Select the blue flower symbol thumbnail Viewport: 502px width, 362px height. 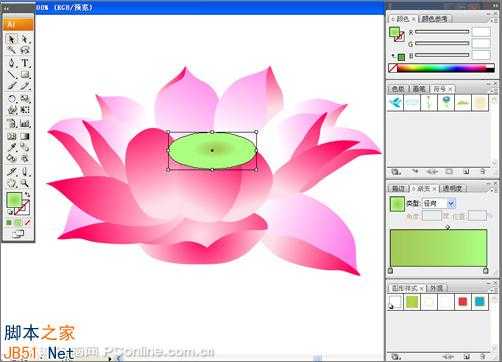click(446, 103)
